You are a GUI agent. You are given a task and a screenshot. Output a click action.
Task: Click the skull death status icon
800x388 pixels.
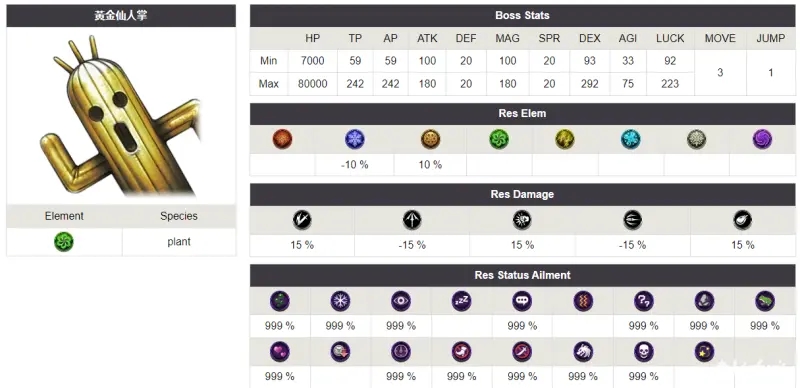[643, 352]
